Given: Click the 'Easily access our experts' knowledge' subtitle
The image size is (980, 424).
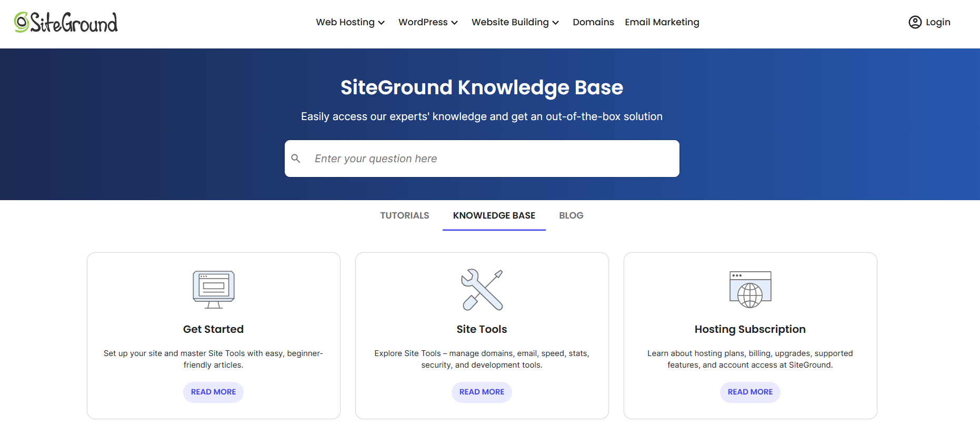Looking at the screenshot, I should [x=482, y=116].
